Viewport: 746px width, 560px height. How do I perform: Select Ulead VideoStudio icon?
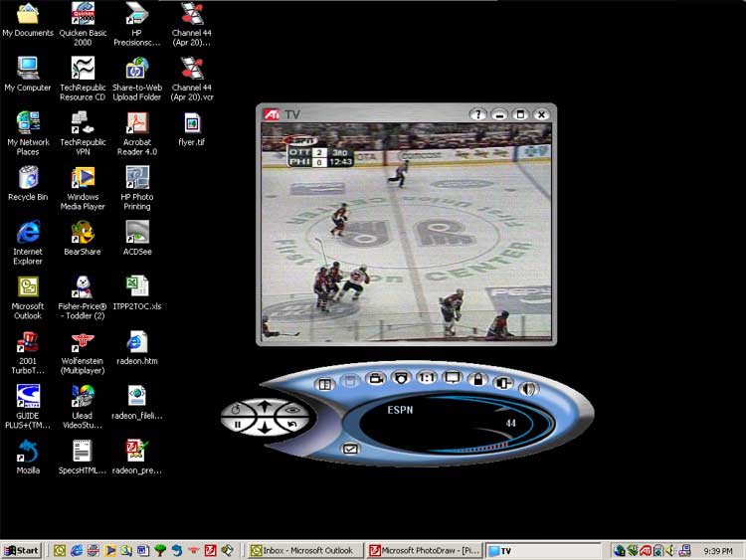[x=83, y=407]
